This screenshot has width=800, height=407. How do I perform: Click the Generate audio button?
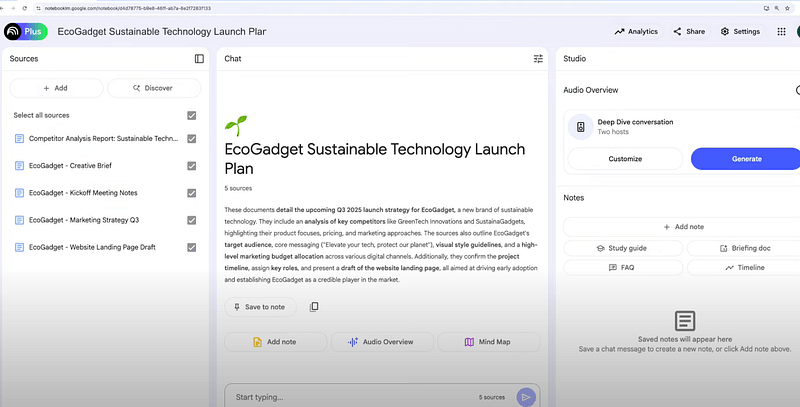click(745, 159)
